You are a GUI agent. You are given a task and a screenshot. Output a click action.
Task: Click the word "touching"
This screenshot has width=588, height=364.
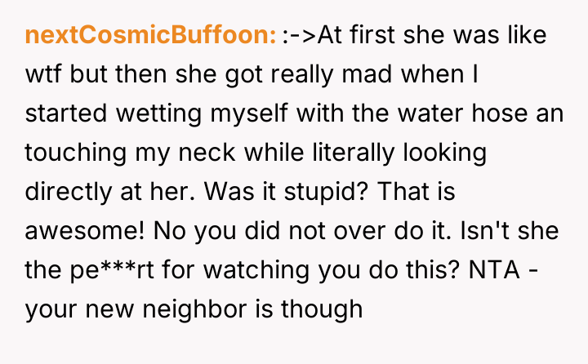pyautogui.click(x=73, y=152)
